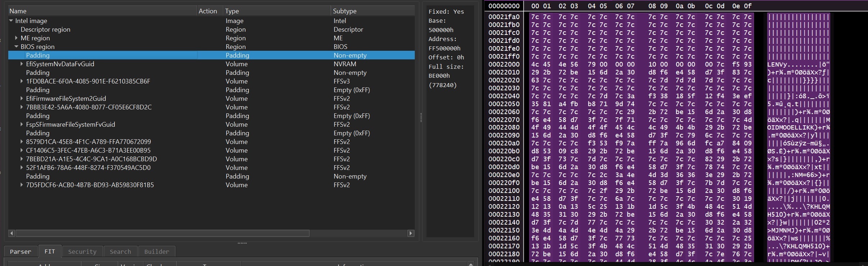Collapse the Intel image tree node
Viewport: 868px width, 266px height.
11,21
